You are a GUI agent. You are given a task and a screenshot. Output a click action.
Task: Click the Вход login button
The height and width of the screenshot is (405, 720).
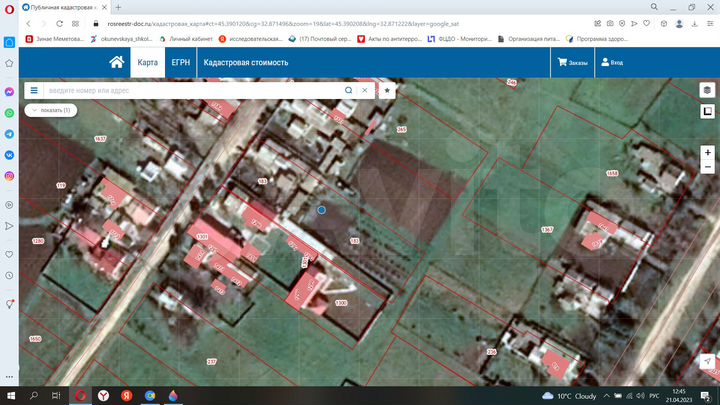[611, 62]
